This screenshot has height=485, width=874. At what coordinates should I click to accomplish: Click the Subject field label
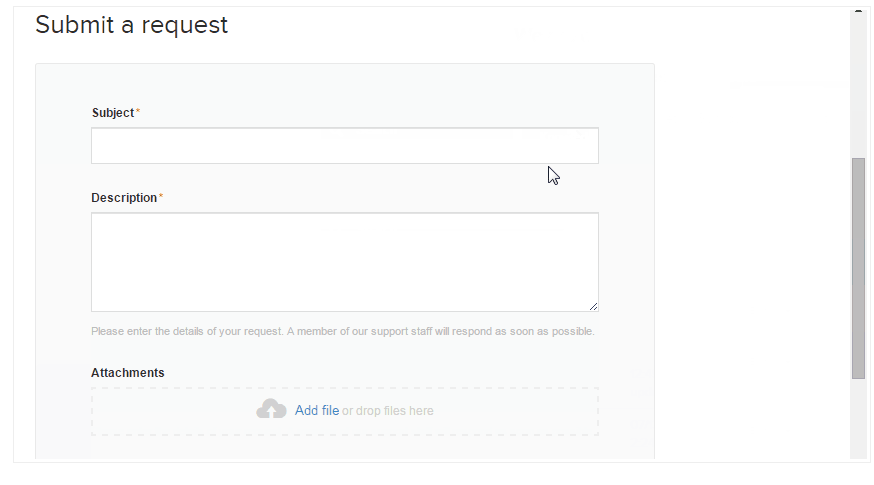tap(113, 113)
